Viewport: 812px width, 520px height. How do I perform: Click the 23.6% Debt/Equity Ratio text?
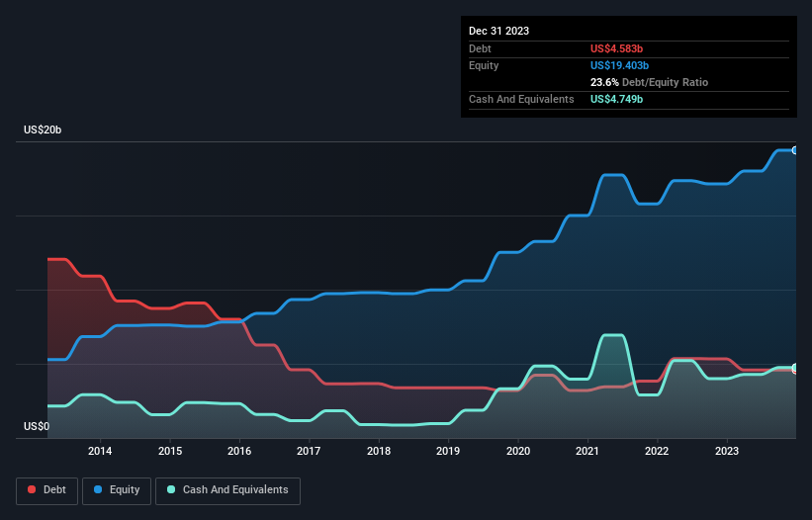tap(649, 82)
